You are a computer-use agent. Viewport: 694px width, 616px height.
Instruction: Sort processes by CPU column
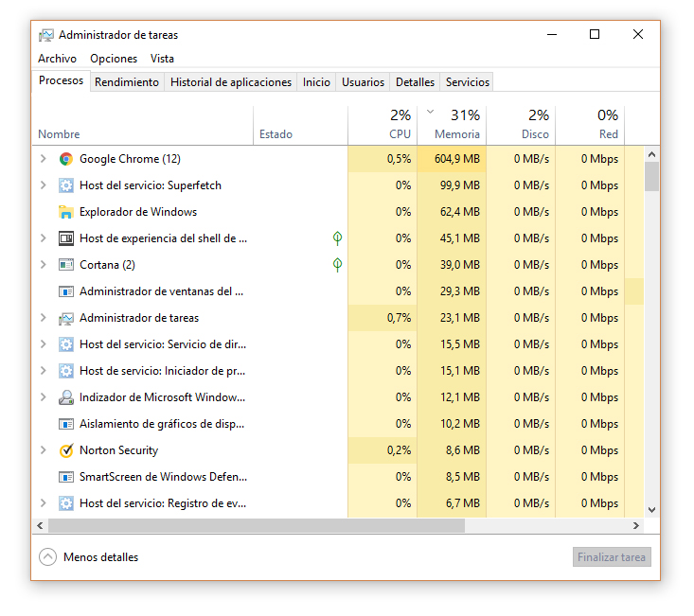click(383, 126)
